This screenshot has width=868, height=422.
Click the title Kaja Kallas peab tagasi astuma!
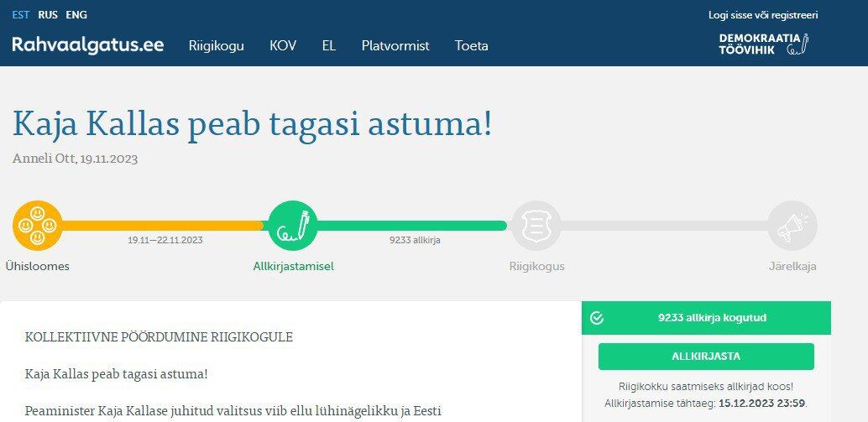(252, 124)
